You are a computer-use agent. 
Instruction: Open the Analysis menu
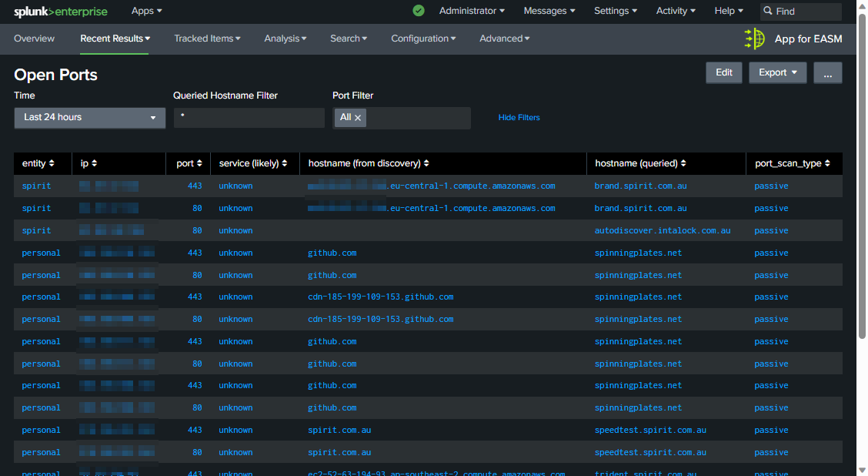tap(285, 39)
